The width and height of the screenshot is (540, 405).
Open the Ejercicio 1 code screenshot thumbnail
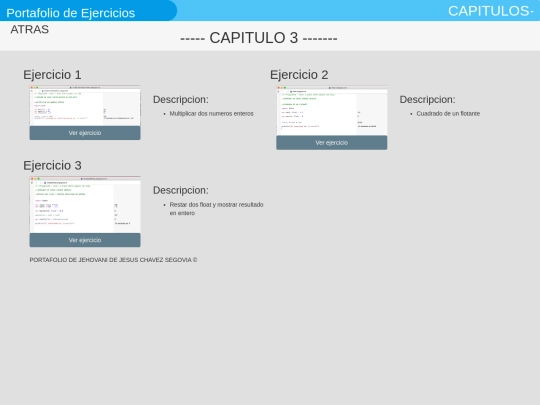click(x=85, y=106)
